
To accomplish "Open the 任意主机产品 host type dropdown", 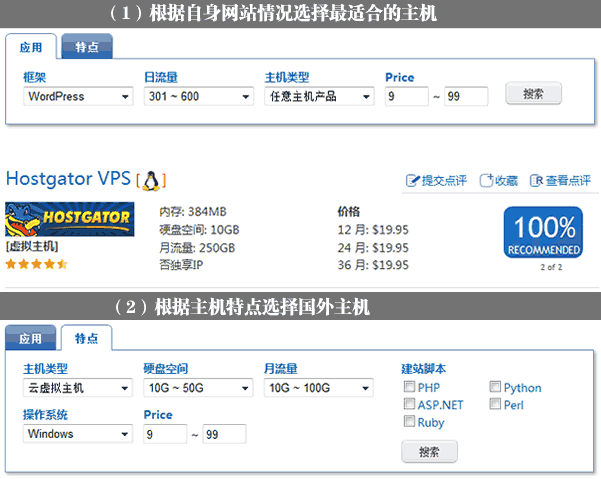I will click(319, 96).
